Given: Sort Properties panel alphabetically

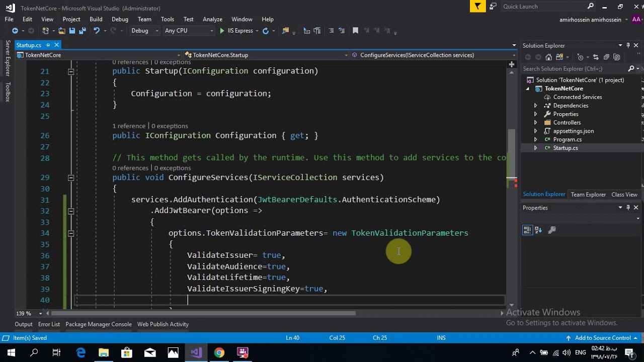Looking at the screenshot, I should tap(538, 230).
